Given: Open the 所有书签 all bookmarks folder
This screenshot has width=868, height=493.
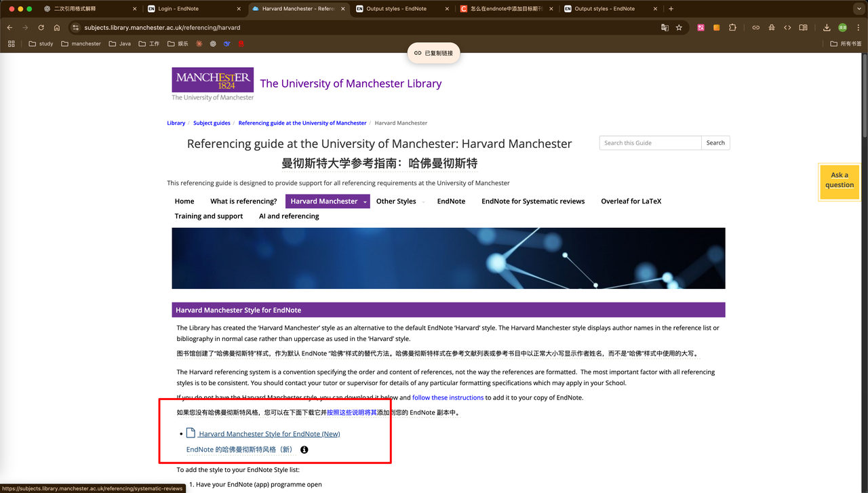Looking at the screenshot, I should [x=846, y=43].
